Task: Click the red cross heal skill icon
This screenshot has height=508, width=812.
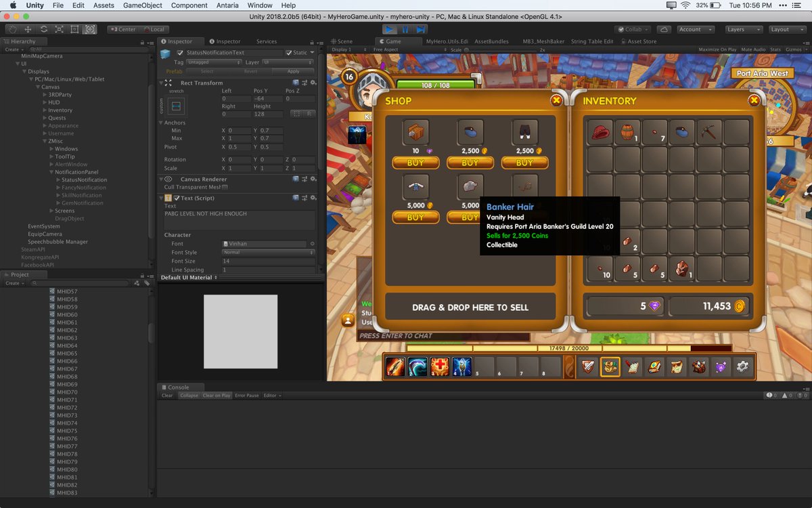Action: [439, 366]
